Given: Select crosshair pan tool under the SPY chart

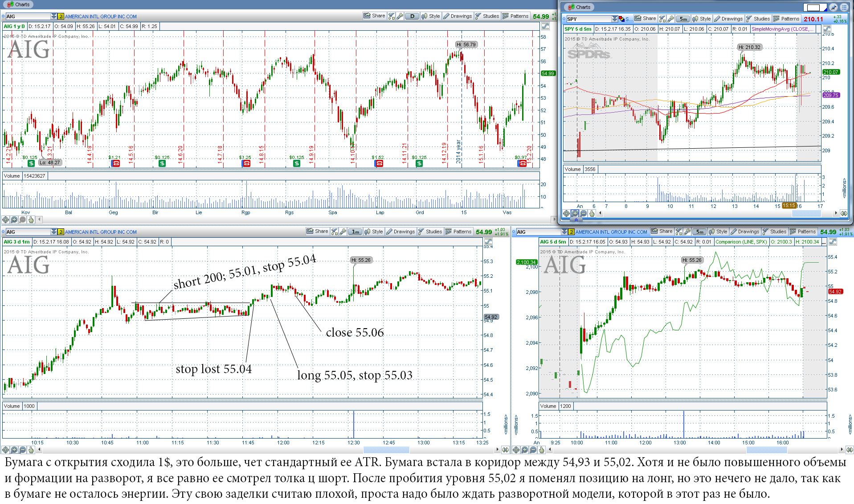Looking at the screenshot, I should [566, 213].
